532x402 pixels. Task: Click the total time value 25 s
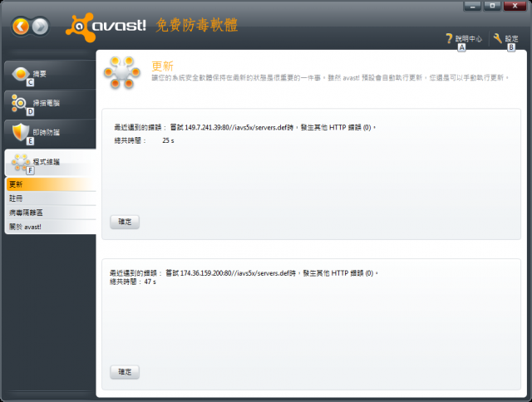tap(168, 140)
